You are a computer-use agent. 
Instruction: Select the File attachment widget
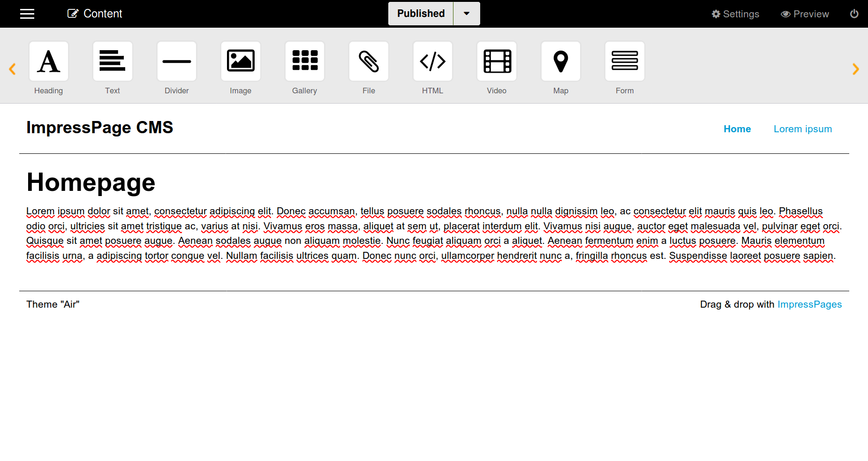(x=369, y=61)
